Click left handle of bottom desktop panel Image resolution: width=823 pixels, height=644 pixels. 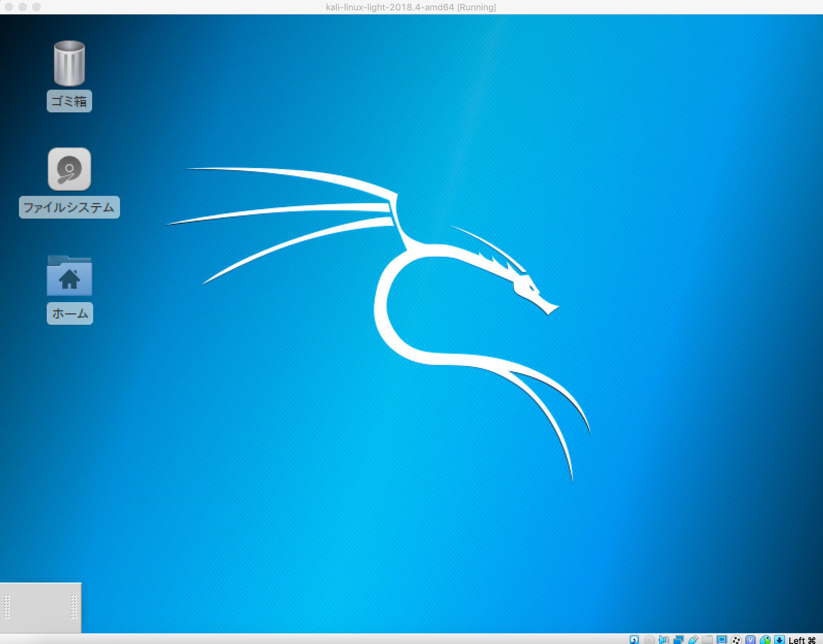(x=7, y=607)
